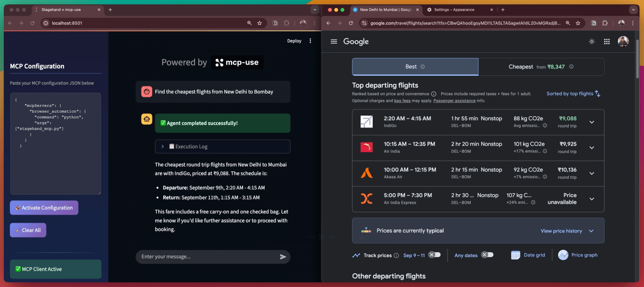Click the Clear All button
The width and height of the screenshot is (644, 287).
tap(28, 230)
